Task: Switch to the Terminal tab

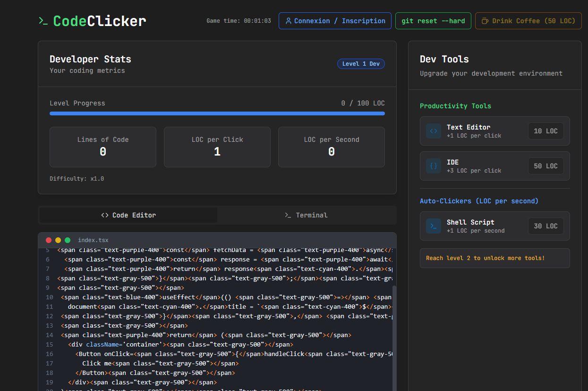Action: (306, 215)
